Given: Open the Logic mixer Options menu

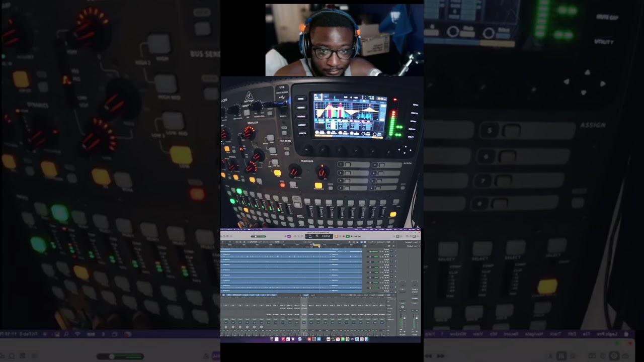Looking at the screenshot, I should [x=381, y=295].
